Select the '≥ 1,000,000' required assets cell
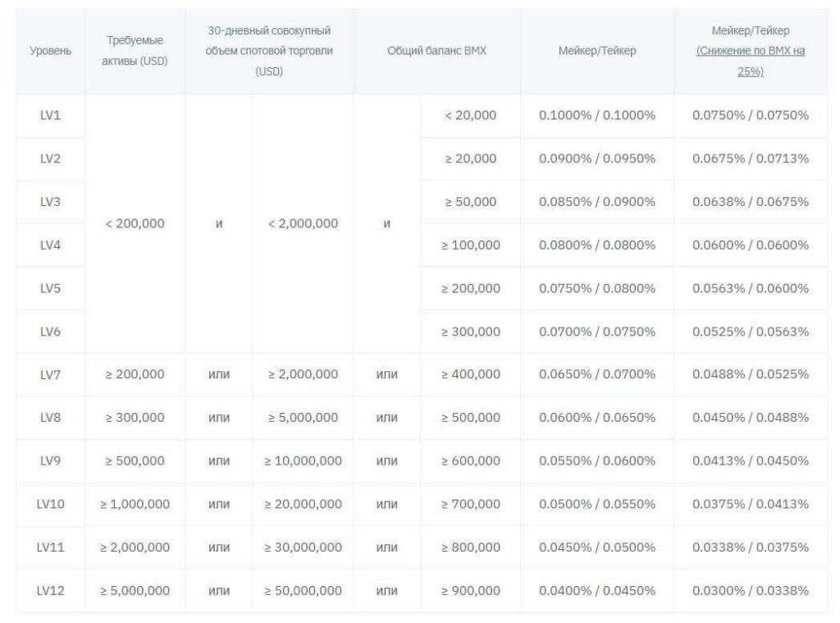The height and width of the screenshot is (623, 840). tap(135, 504)
